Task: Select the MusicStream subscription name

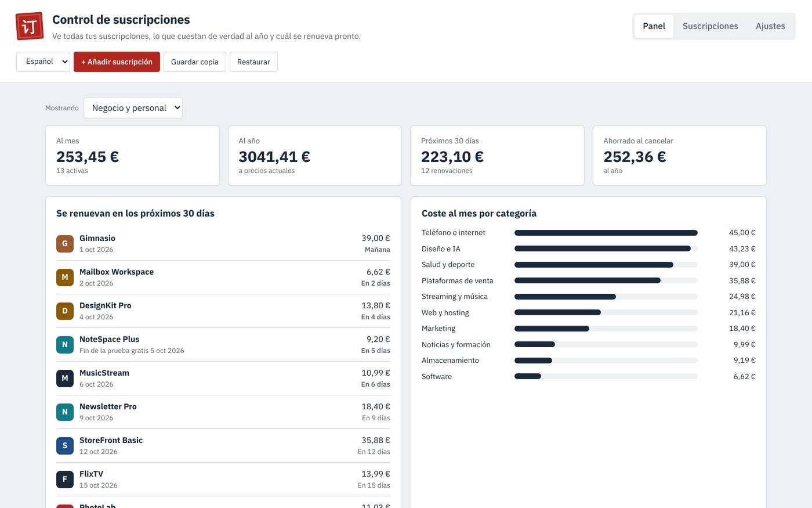Action: (104, 373)
